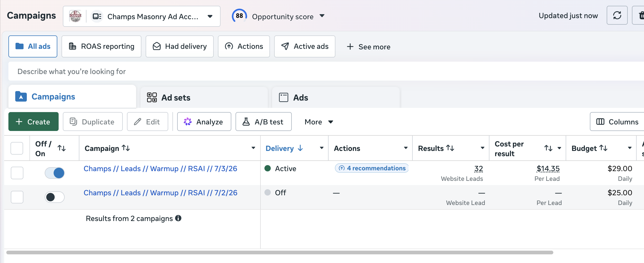Viewport: 644px width, 263px height.
Task: Check the box for 7/3/26 campaign
Action: coord(17,173)
